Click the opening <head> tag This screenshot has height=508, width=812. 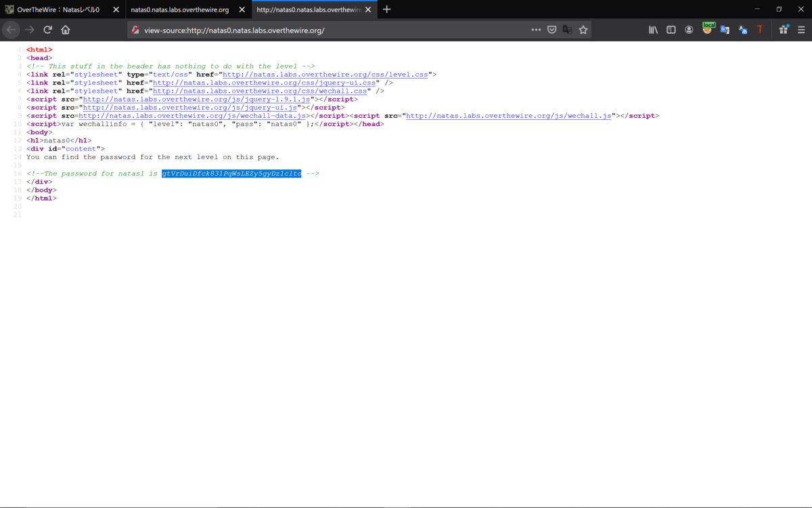click(x=39, y=58)
